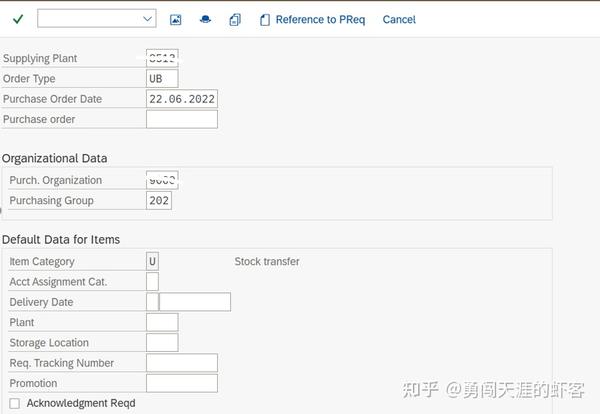The height and width of the screenshot is (414, 600).
Task: Open the command field dropdown arrow
Action: click(x=147, y=19)
